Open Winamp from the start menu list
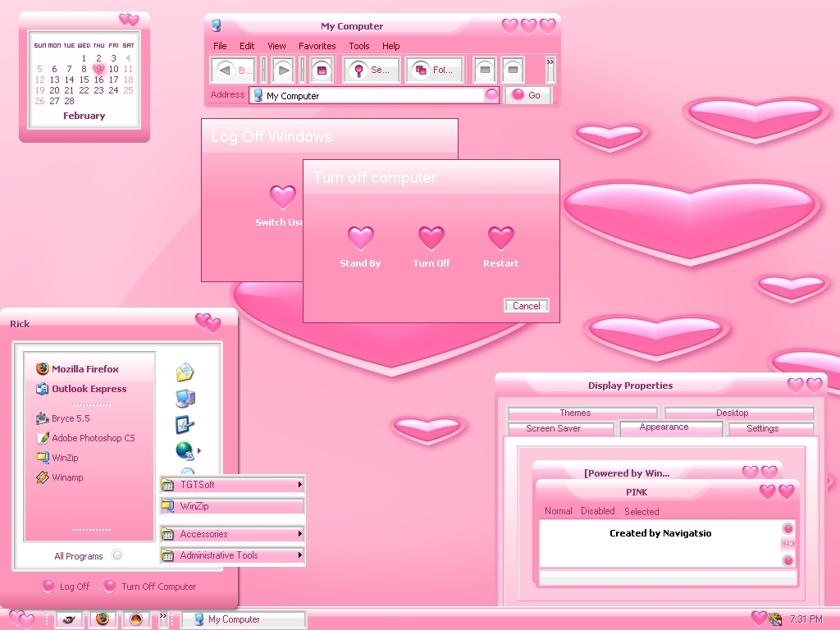The width and height of the screenshot is (840, 630). point(67,477)
